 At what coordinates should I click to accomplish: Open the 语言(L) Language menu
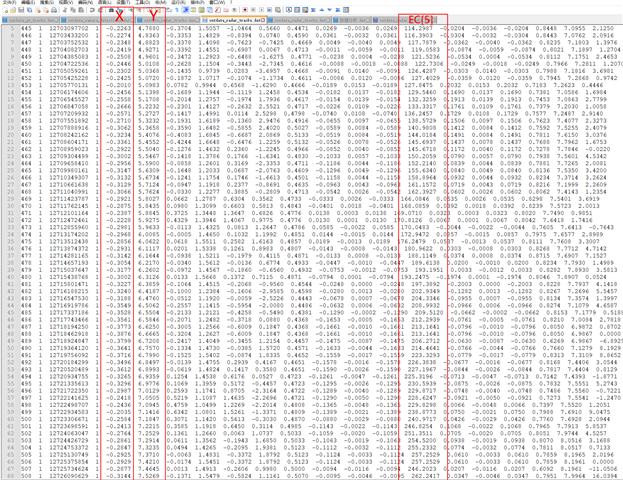point(105,2)
